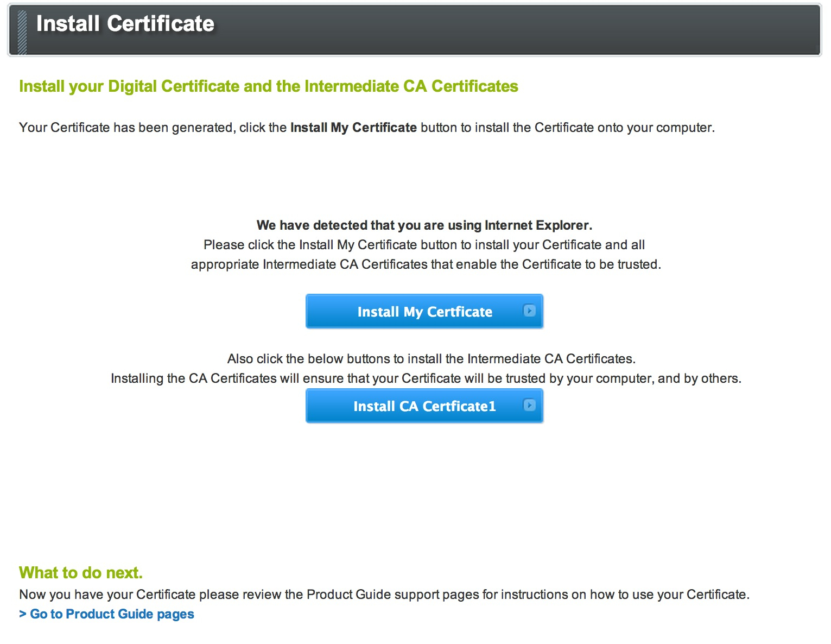Click the striped grip on the header bar
Screen dimensions: 831x644
[22, 31]
